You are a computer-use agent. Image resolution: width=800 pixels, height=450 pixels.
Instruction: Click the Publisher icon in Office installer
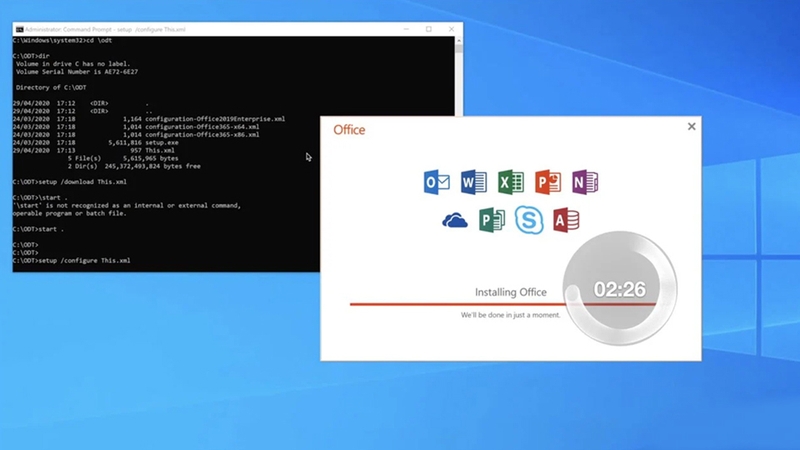(492, 220)
